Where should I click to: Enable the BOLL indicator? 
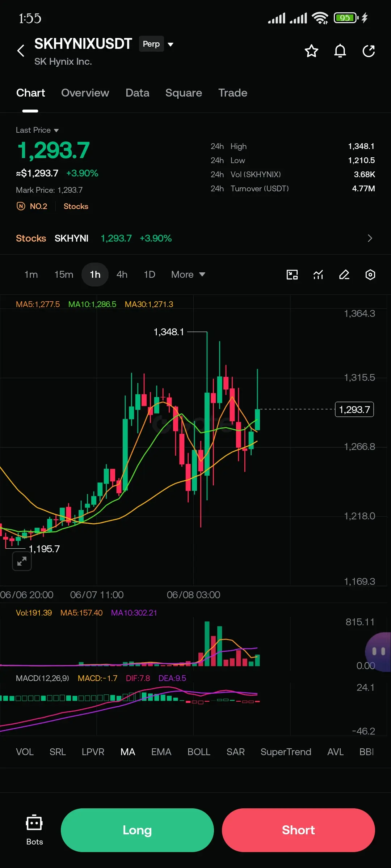pyautogui.click(x=199, y=752)
